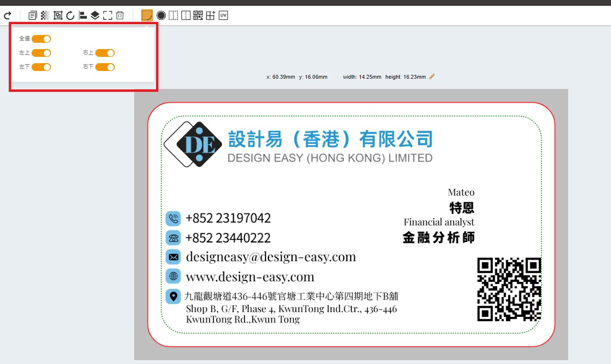
Task: Click the redo arrow icon
Action: click(x=7, y=16)
